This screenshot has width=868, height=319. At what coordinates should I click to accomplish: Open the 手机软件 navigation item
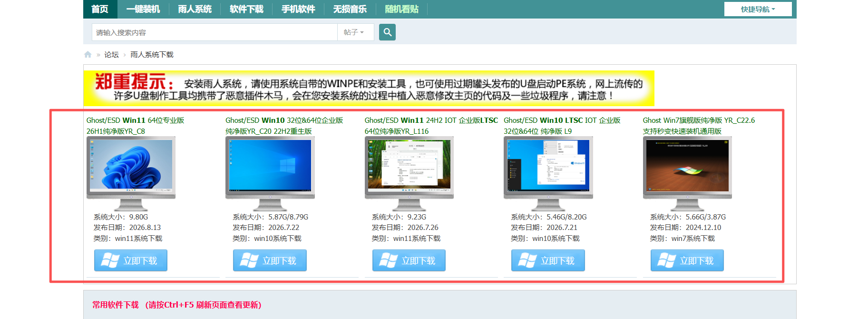pyautogui.click(x=298, y=9)
